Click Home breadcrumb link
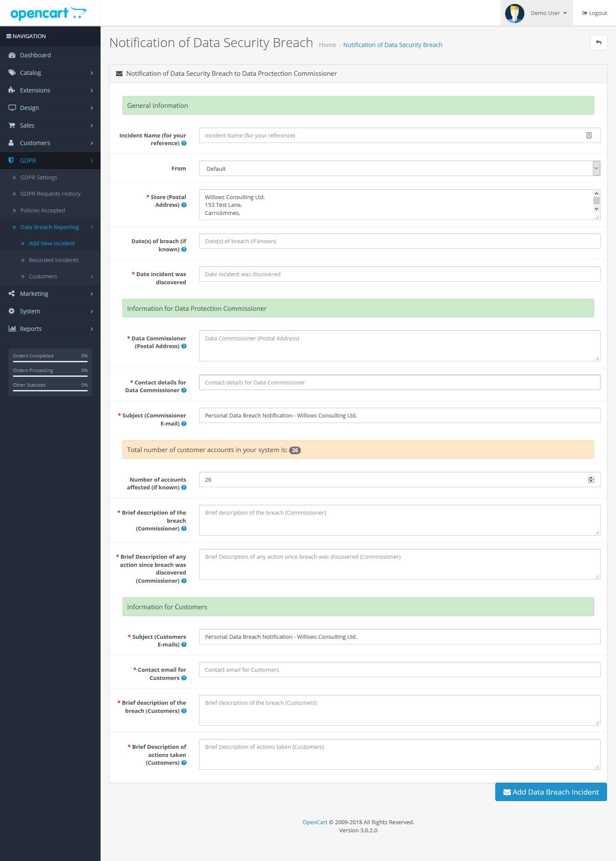Image resolution: width=616 pixels, height=861 pixels. (327, 45)
